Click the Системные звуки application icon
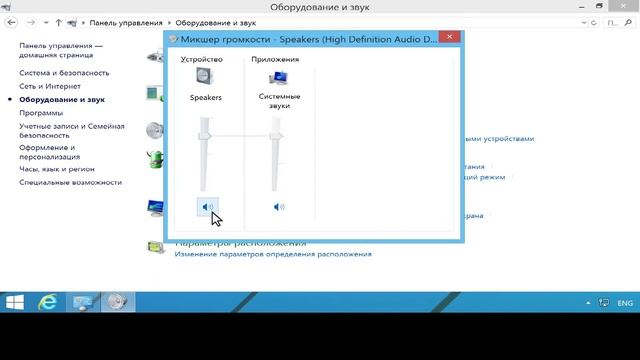640x360 pixels. 279,77
